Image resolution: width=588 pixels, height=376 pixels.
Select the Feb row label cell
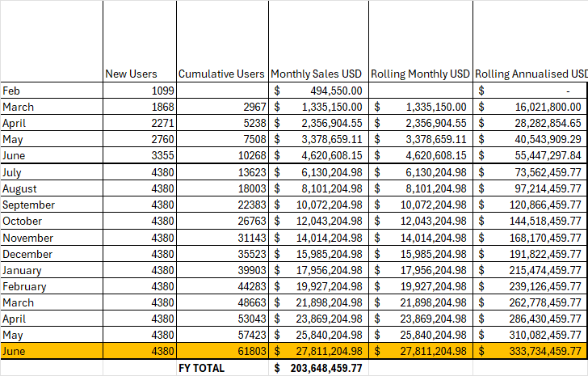[x=52, y=91]
